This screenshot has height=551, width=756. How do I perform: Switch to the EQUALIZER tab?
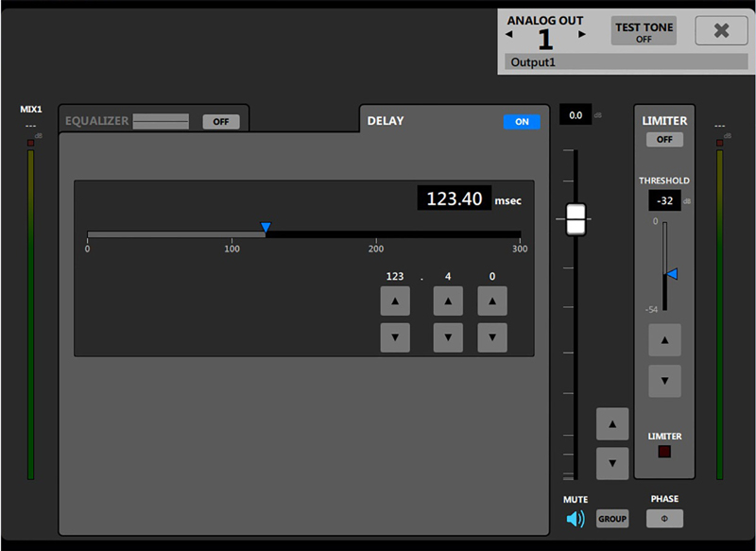tap(96, 121)
